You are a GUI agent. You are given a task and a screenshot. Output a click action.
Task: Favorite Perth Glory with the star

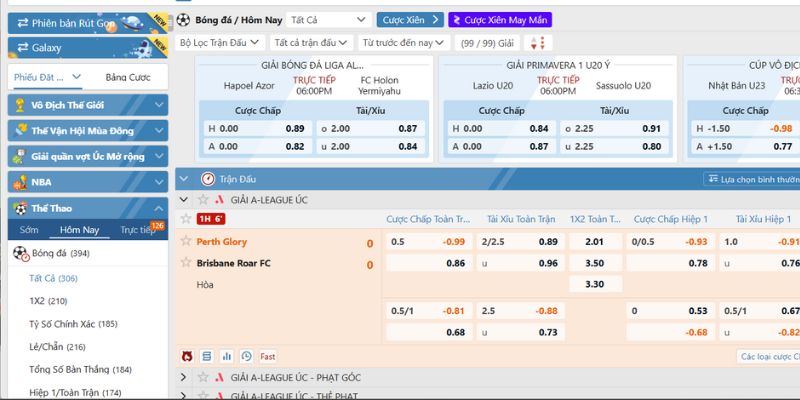pyautogui.click(x=185, y=241)
